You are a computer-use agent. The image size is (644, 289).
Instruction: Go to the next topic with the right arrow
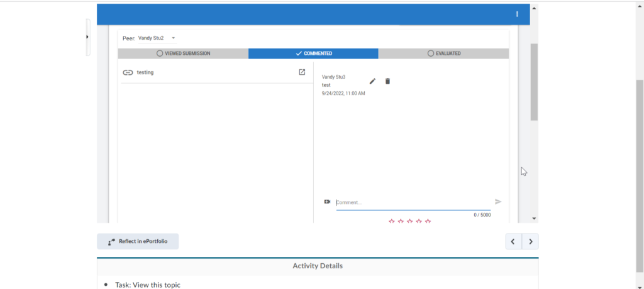coord(530,242)
